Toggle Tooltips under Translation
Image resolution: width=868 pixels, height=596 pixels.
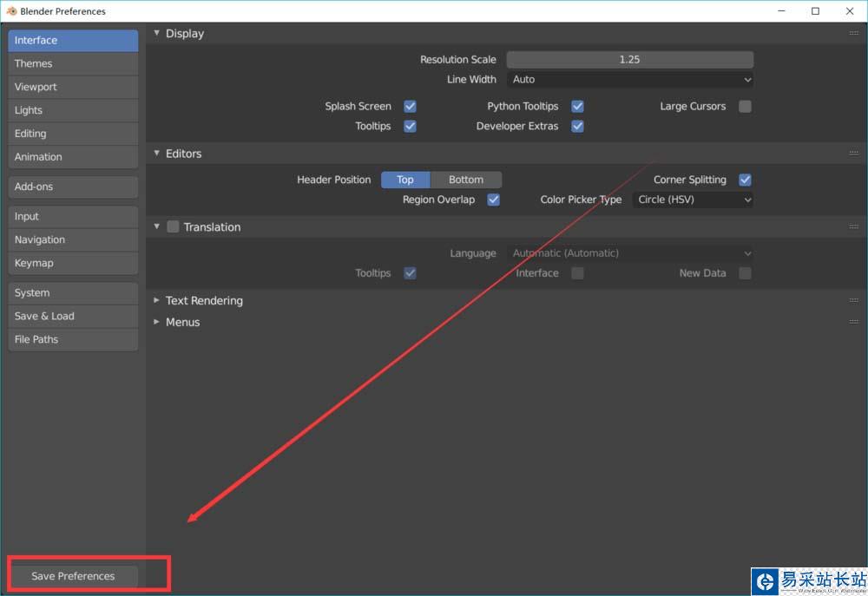click(x=410, y=273)
